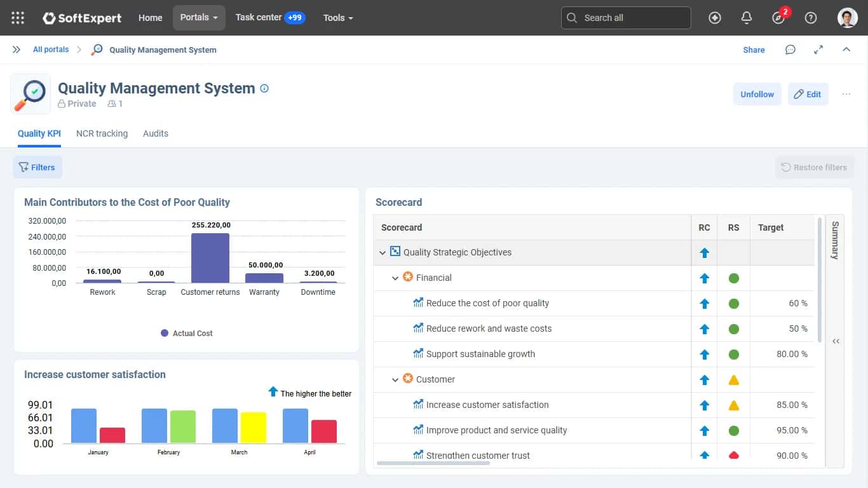Click the Customer perspective orange icon

(x=408, y=379)
